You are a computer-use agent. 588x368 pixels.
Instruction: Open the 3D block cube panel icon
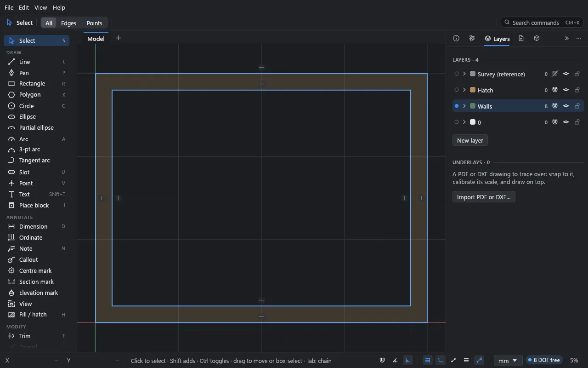(x=537, y=39)
